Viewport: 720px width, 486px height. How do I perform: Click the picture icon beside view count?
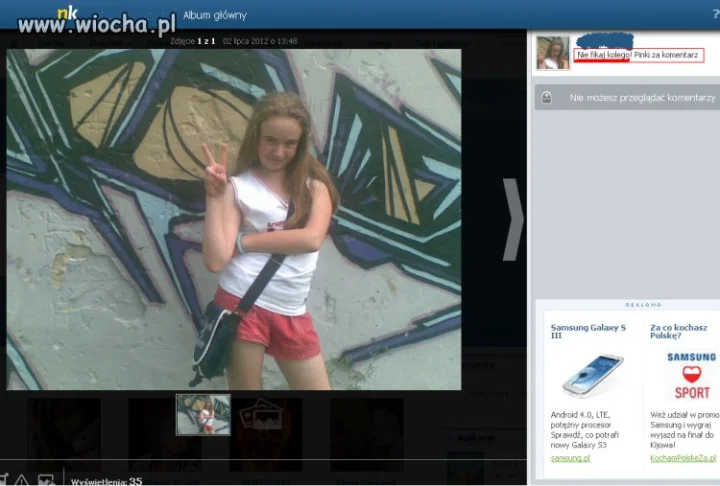point(46,480)
